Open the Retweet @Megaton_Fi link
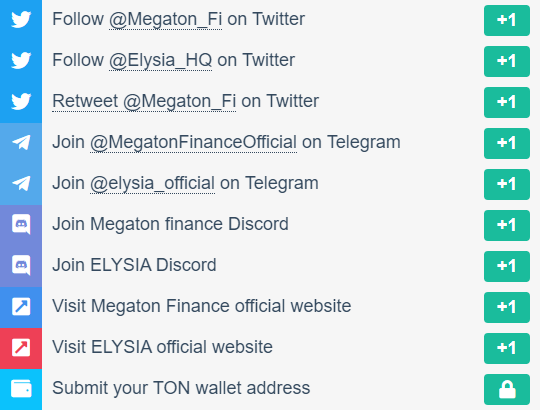This screenshot has width=540, height=410. [144, 101]
